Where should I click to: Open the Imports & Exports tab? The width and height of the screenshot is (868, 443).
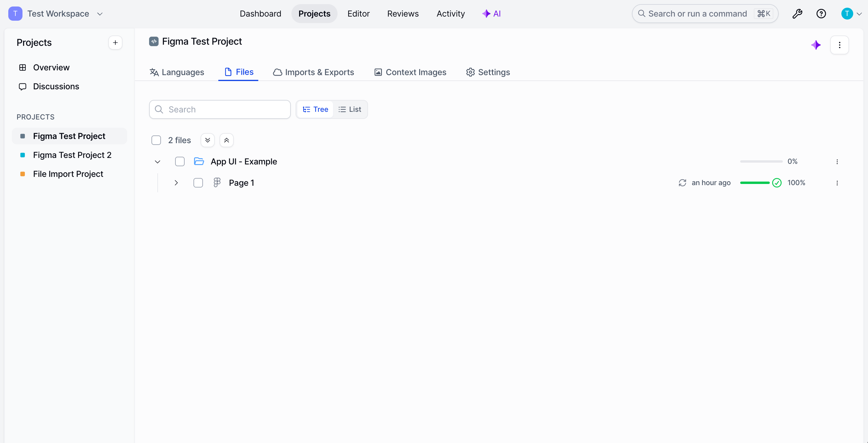pos(313,72)
